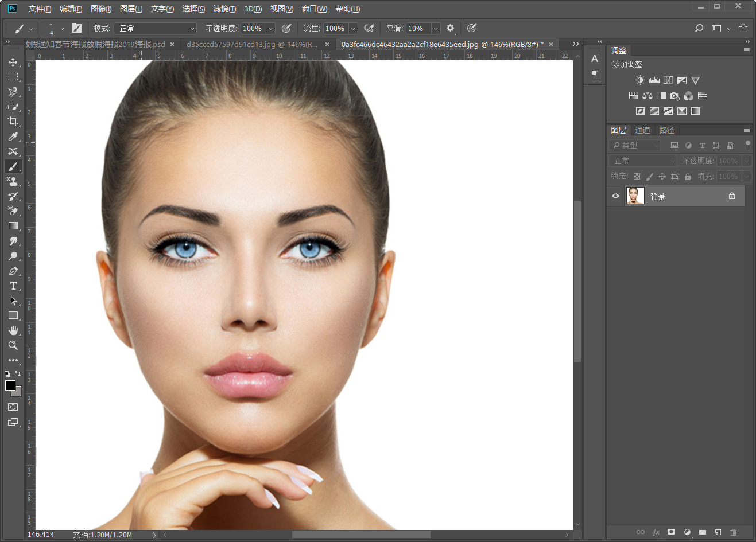
Task: Click the 背景 layer thumbnail
Action: (x=635, y=196)
